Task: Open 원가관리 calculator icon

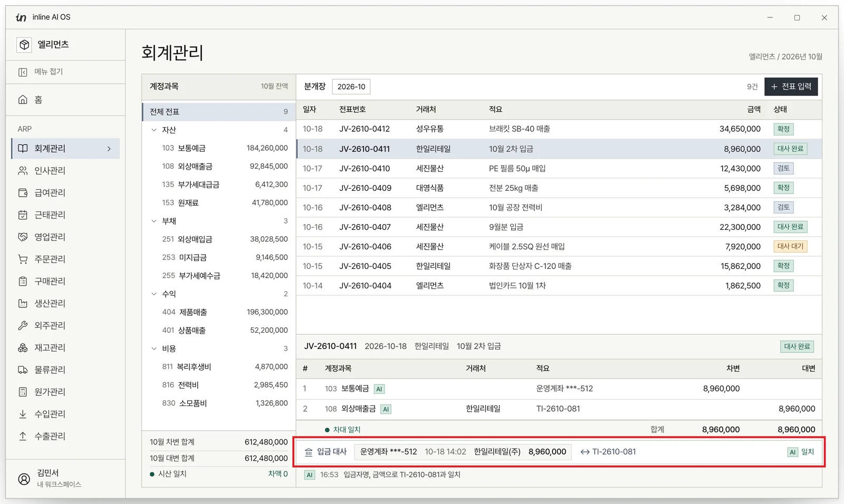Action: click(23, 392)
